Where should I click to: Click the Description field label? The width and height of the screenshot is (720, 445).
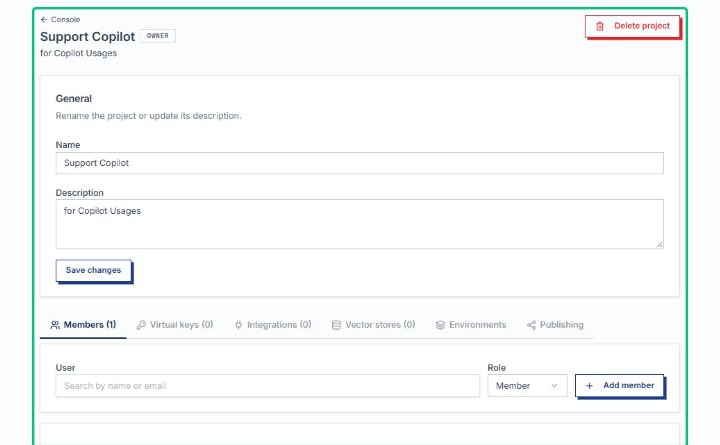[x=79, y=193]
